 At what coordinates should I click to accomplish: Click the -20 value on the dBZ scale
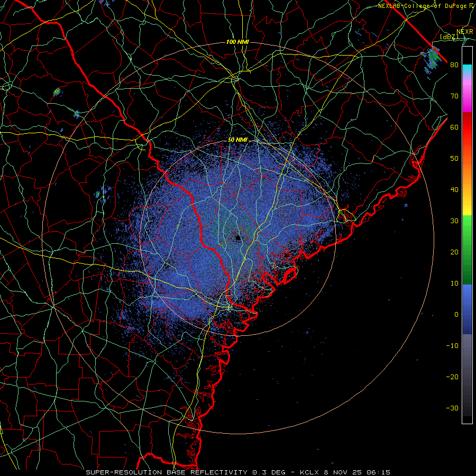tap(452, 377)
